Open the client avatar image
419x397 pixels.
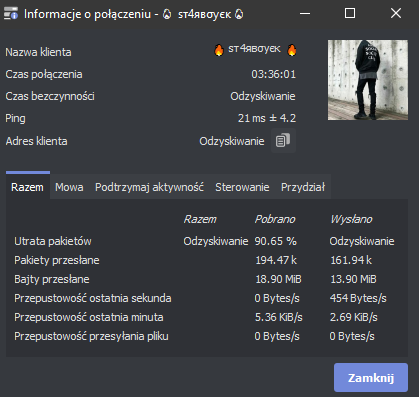[368, 80]
